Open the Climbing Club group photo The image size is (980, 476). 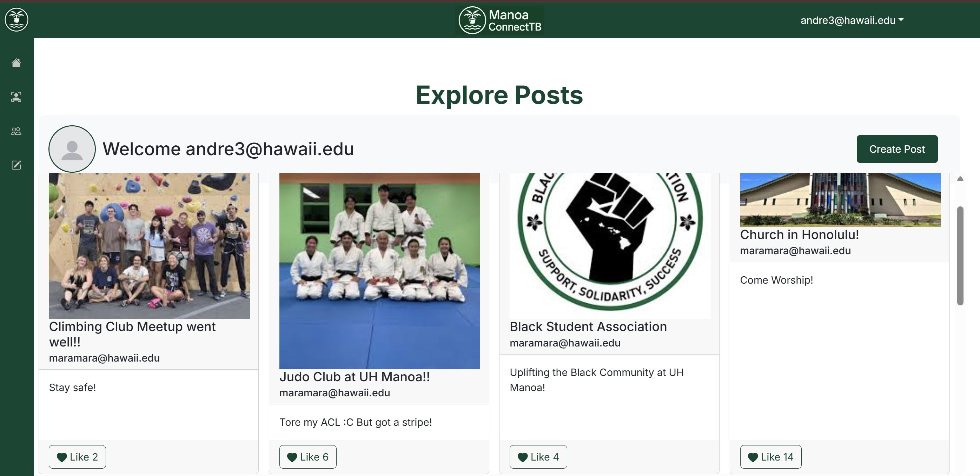[149, 246]
